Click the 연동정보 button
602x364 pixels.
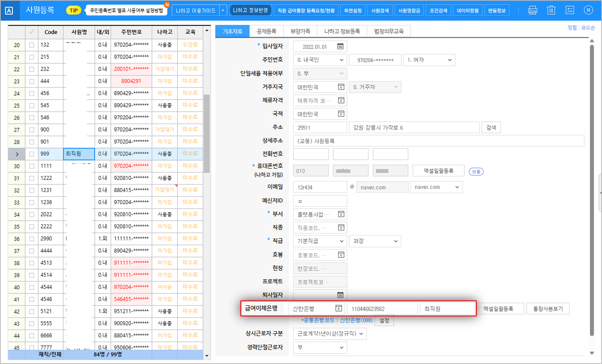coord(497,10)
